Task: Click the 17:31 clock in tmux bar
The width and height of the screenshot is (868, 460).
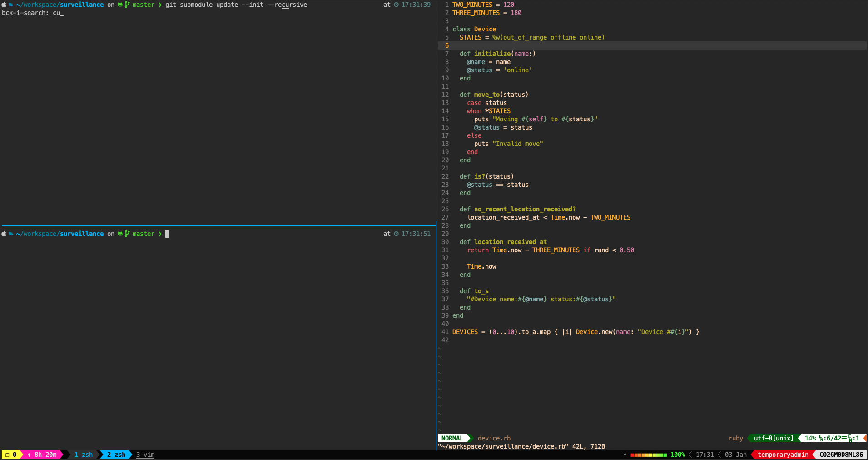Action: (x=704, y=455)
